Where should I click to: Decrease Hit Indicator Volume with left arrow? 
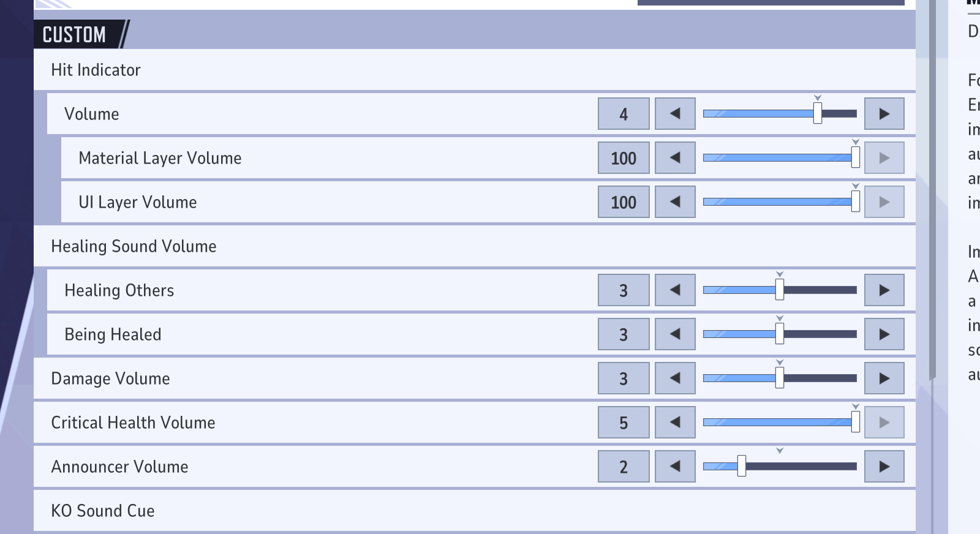(x=675, y=114)
